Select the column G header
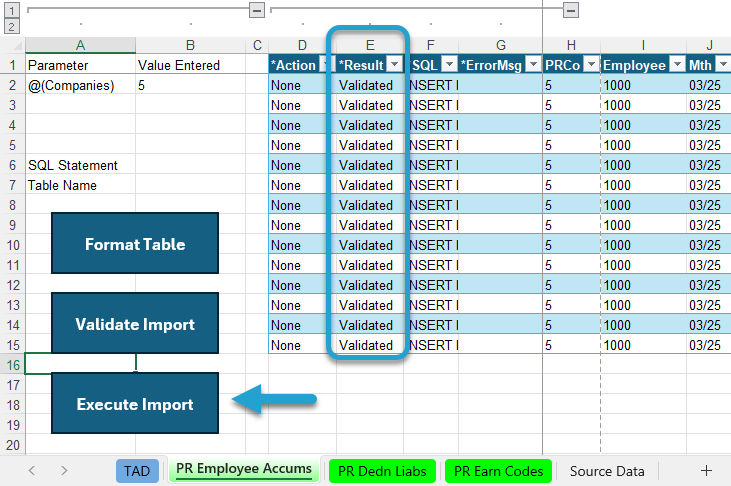The width and height of the screenshot is (731, 486). point(501,45)
